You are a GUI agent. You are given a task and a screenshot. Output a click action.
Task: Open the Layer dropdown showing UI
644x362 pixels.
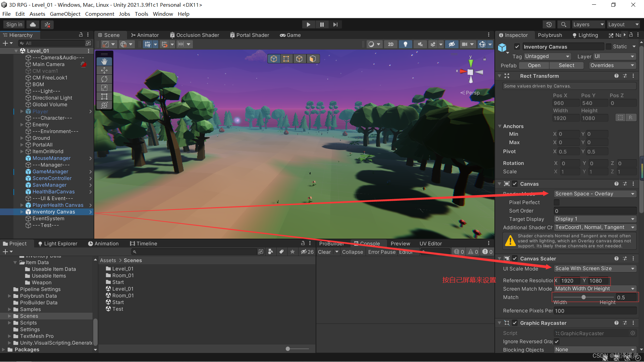(615, 56)
